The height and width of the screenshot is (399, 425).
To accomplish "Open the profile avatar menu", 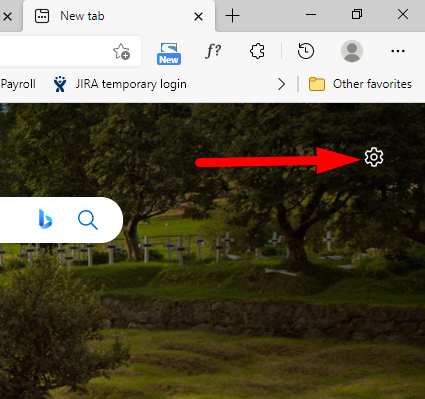I will click(352, 51).
